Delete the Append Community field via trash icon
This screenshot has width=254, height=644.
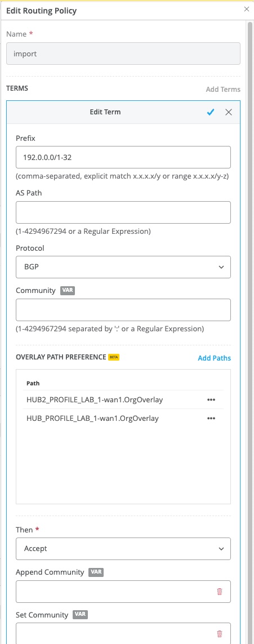point(220,592)
